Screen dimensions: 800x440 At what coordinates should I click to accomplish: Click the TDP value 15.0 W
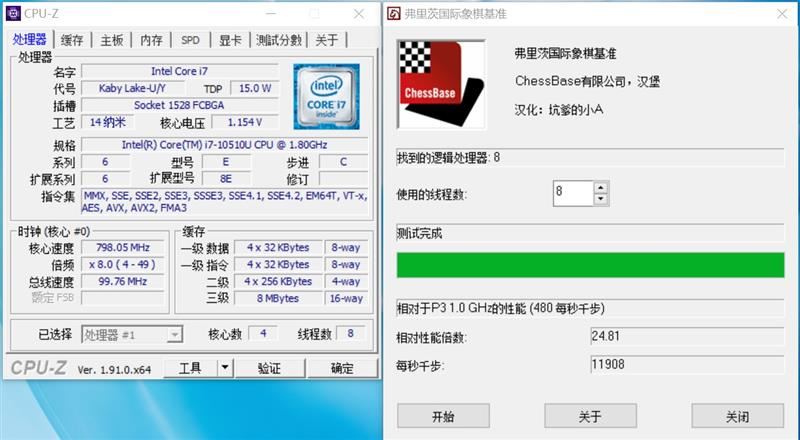click(x=255, y=88)
